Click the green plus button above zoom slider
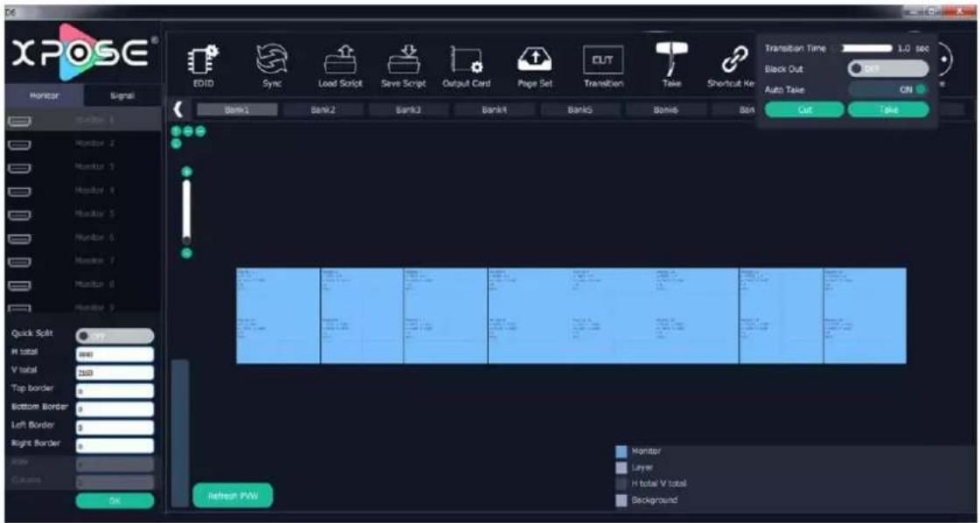This screenshot has height=523, width=980. (186, 172)
